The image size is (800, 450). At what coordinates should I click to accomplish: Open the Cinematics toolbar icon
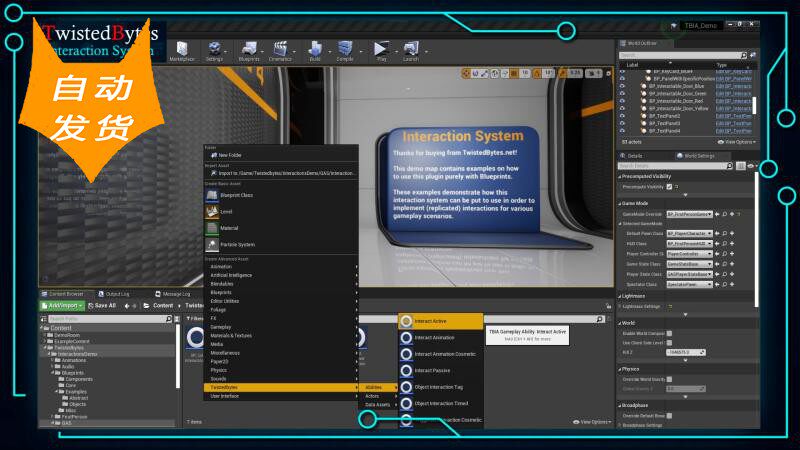pos(280,49)
